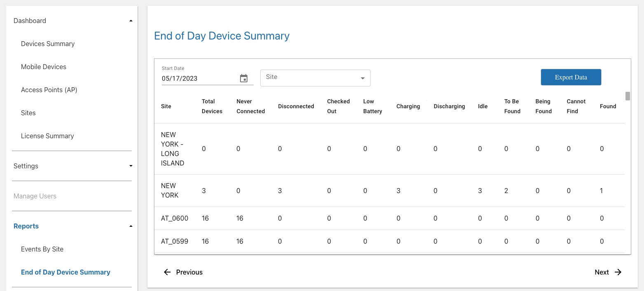Open Events By Site report
The width and height of the screenshot is (644, 291).
point(42,249)
